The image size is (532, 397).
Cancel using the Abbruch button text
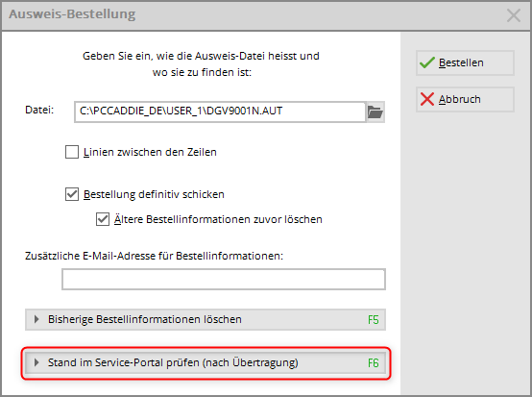click(459, 99)
